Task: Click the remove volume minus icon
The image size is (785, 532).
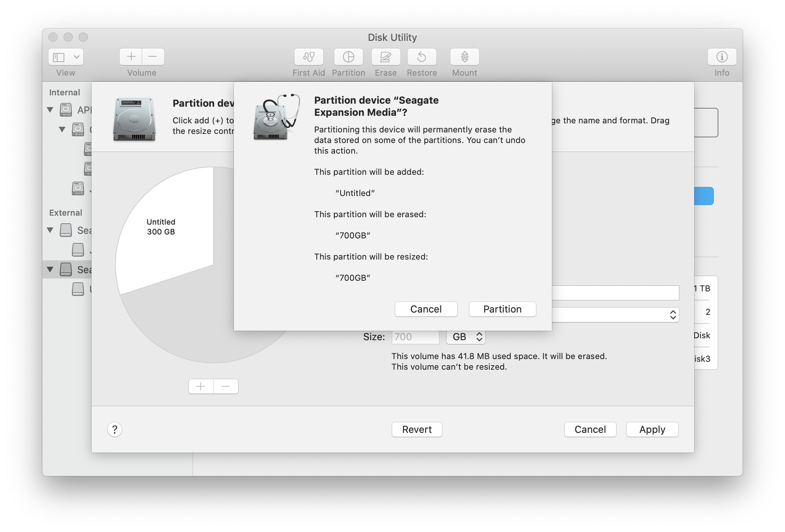Action: [153, 57]
